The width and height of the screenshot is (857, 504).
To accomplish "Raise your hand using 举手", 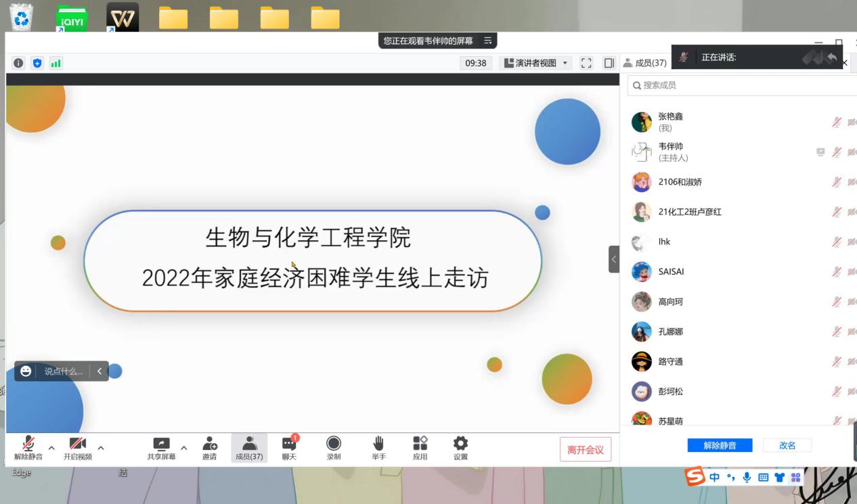I will pos(378,447).
